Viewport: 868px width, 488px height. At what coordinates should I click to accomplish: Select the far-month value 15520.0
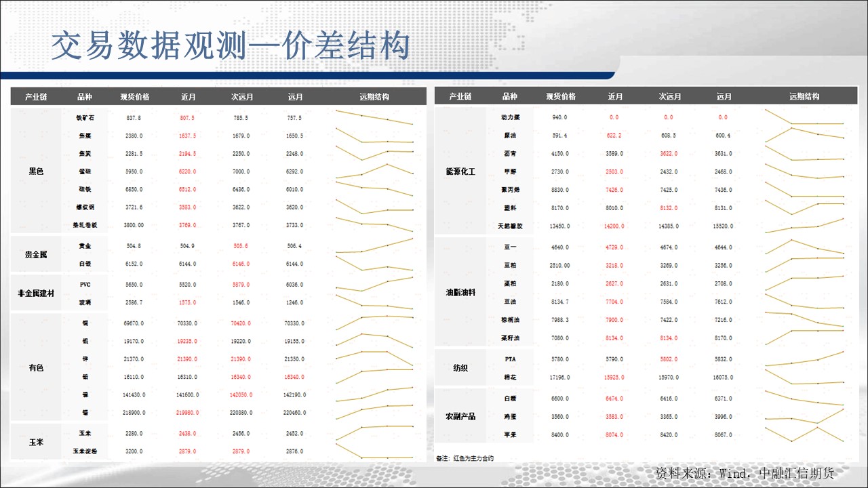(723, 226)
